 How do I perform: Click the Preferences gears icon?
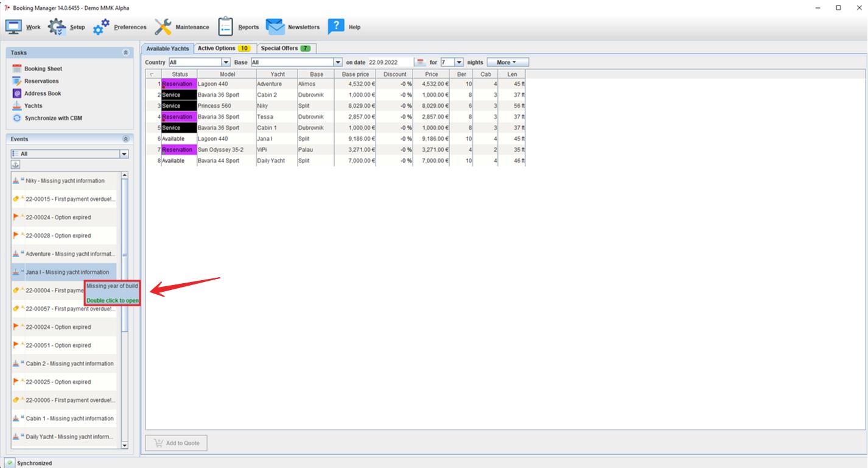point(101,27)
